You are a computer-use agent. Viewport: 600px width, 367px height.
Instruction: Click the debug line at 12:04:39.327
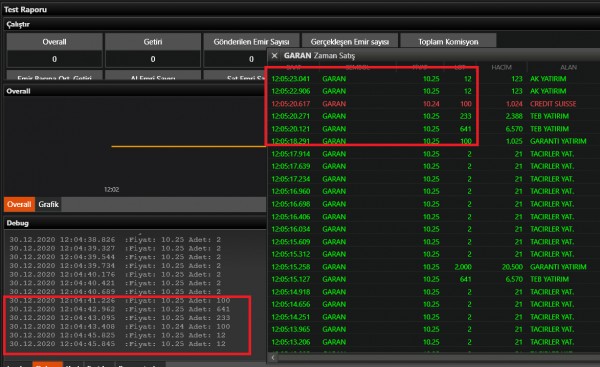115,249
